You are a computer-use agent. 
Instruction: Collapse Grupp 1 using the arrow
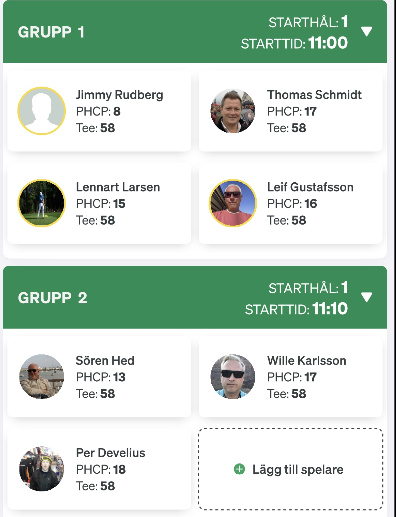click(x=366, y=32)
